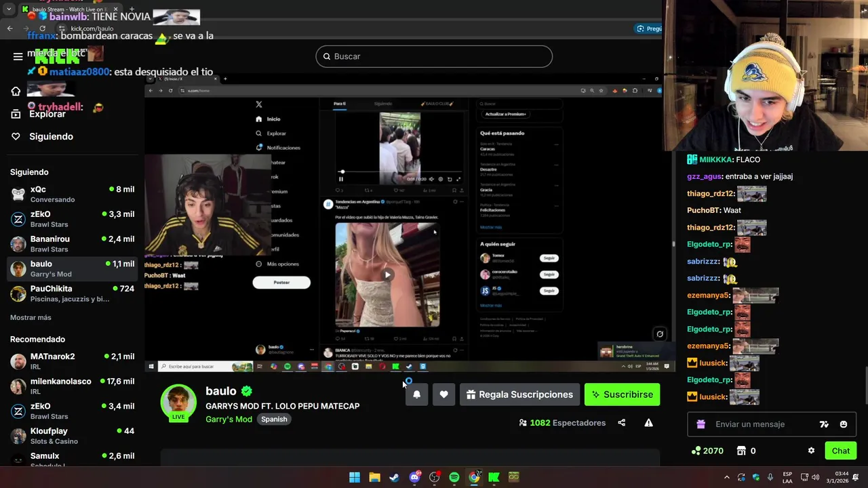The height and width of the screenshot is (488, 868).
Task: Open Discord from taskbar
Action: (414, 477)
